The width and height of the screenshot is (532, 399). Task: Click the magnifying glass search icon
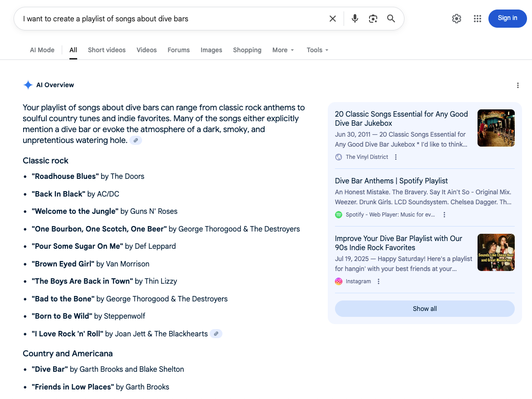point(391,19)
